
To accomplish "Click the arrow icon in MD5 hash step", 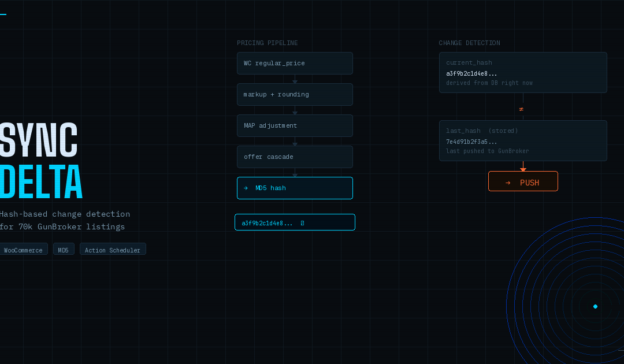I will (246, 188).
